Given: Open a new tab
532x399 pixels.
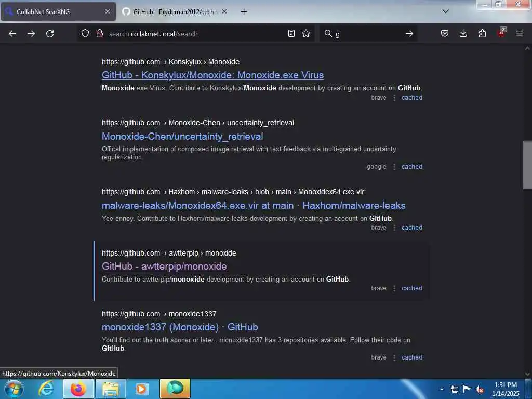Looking at the screenshot, I should [x=244, y=12].
